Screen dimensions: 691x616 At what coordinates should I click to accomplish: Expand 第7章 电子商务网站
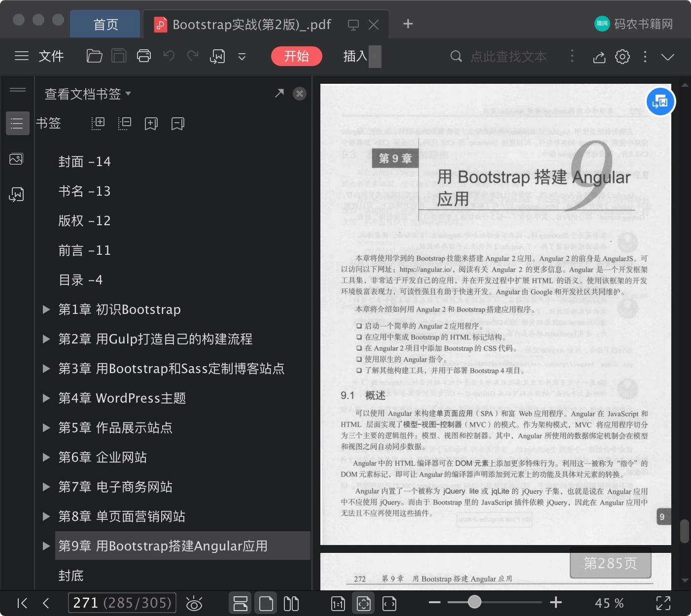(x=46, y=487)
